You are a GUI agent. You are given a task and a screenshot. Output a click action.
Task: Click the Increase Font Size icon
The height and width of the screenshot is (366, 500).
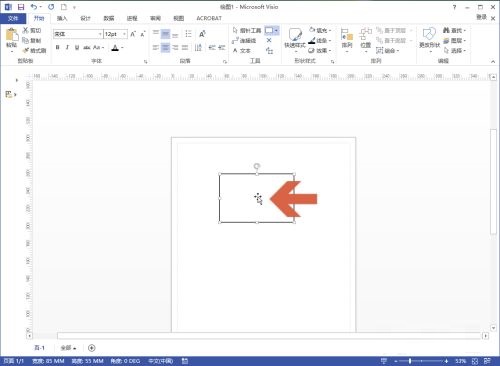pyautogui.click(x=133, y=34)
